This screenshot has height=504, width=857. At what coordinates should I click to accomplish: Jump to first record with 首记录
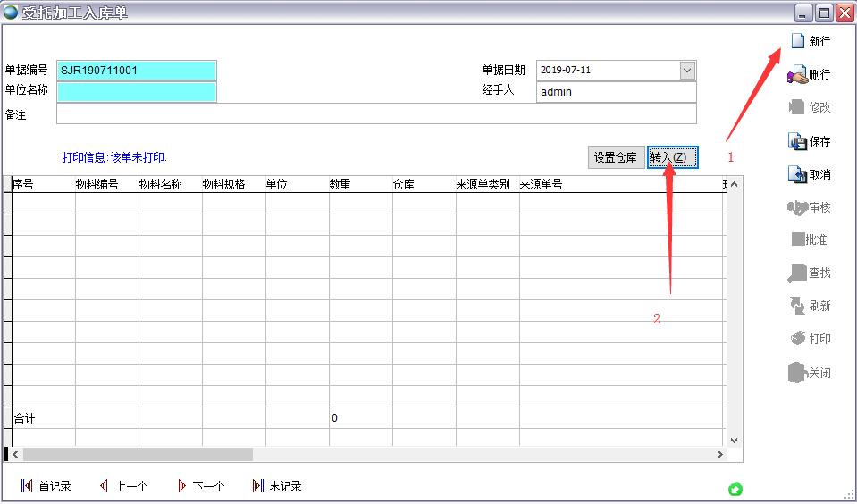coord(46,486)
